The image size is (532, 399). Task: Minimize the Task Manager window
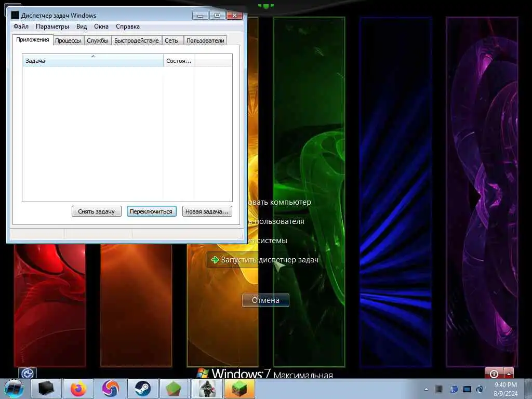click(200, 15)
